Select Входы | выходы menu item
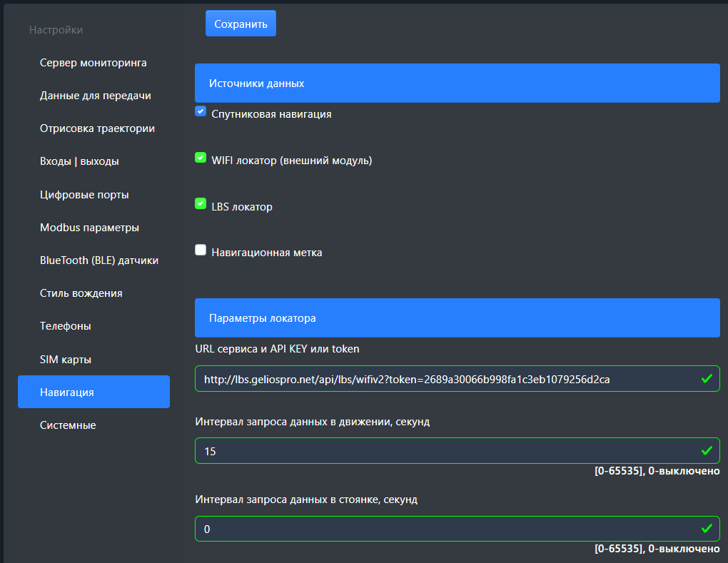 click(x=79, y=161)
